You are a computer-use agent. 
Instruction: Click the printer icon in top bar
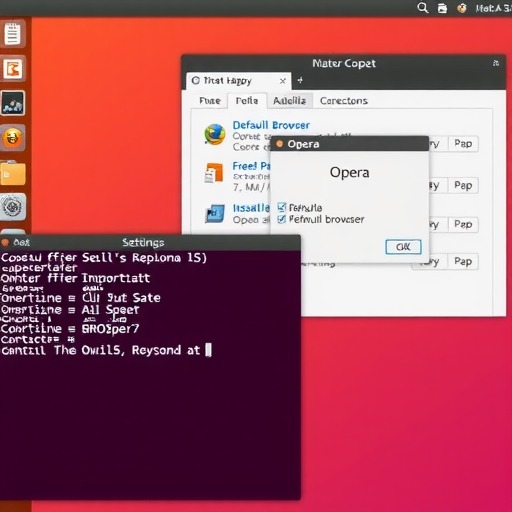(x=442, y=8)
